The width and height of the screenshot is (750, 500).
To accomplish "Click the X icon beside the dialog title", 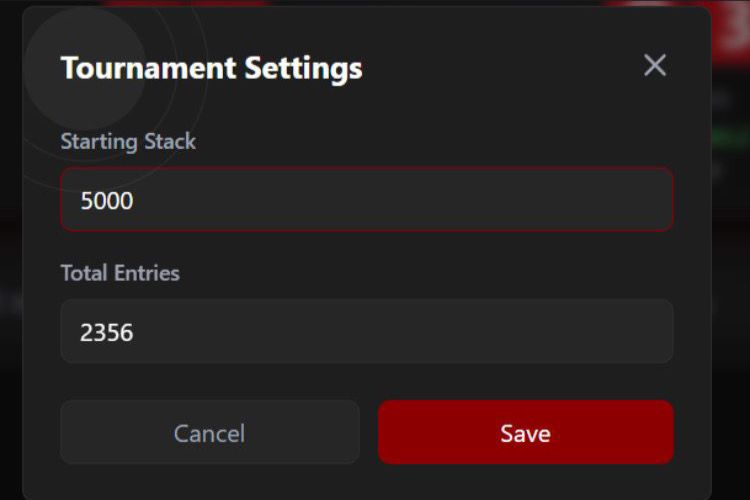I will (655, 66).
